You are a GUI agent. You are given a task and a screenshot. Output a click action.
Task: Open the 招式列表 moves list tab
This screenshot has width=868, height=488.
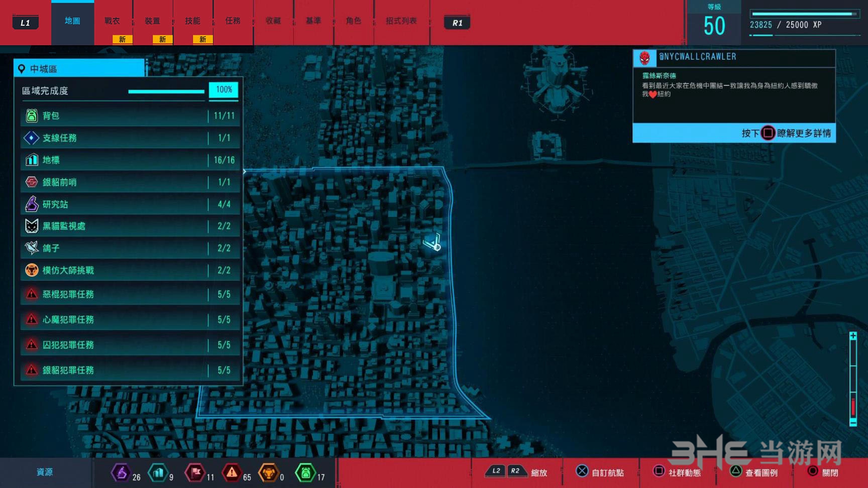click(401, 21)
